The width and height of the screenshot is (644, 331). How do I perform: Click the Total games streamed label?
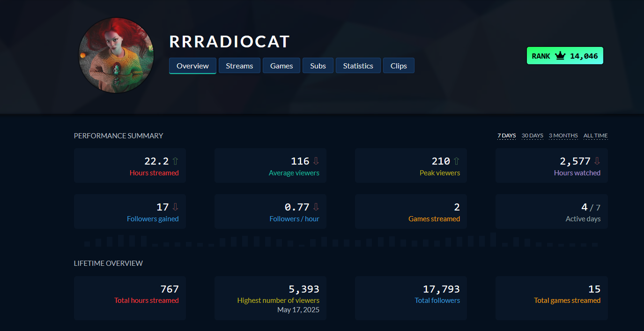(567, 301)
